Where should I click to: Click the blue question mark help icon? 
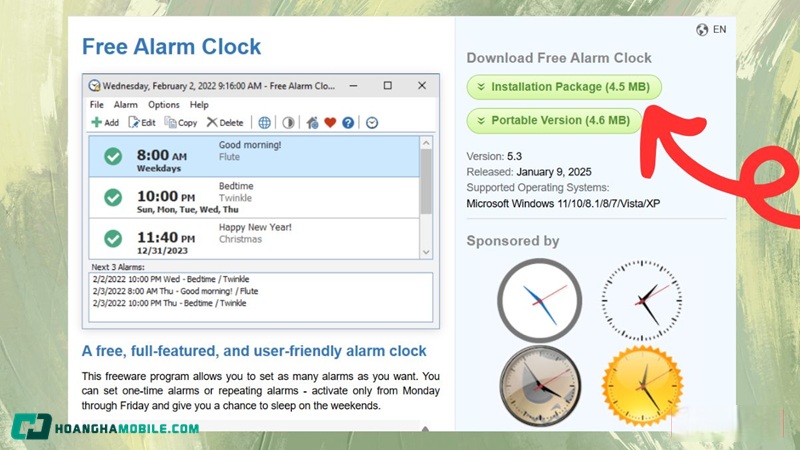point(348,123)
